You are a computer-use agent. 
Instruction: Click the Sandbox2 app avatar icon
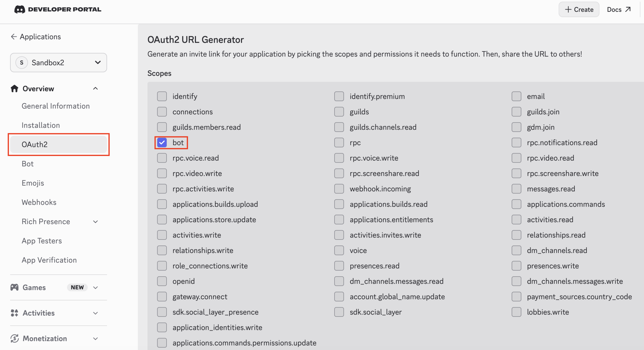coord(22,63)
